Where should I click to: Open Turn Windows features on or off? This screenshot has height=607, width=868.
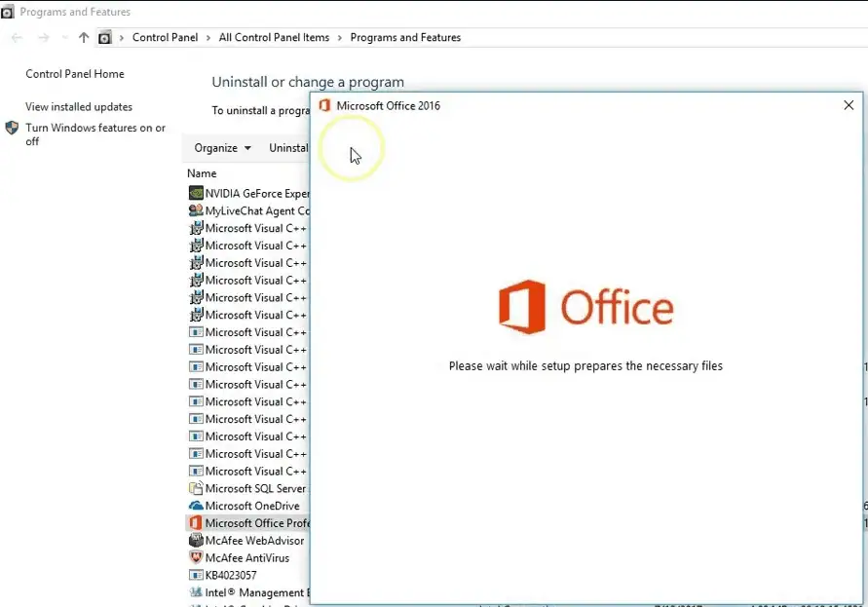pos(95,134)
